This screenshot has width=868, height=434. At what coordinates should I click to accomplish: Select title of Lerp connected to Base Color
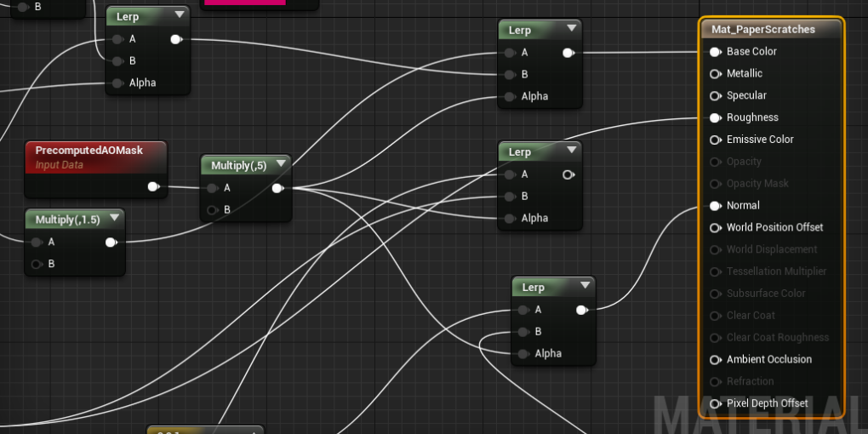coord(519,31)
